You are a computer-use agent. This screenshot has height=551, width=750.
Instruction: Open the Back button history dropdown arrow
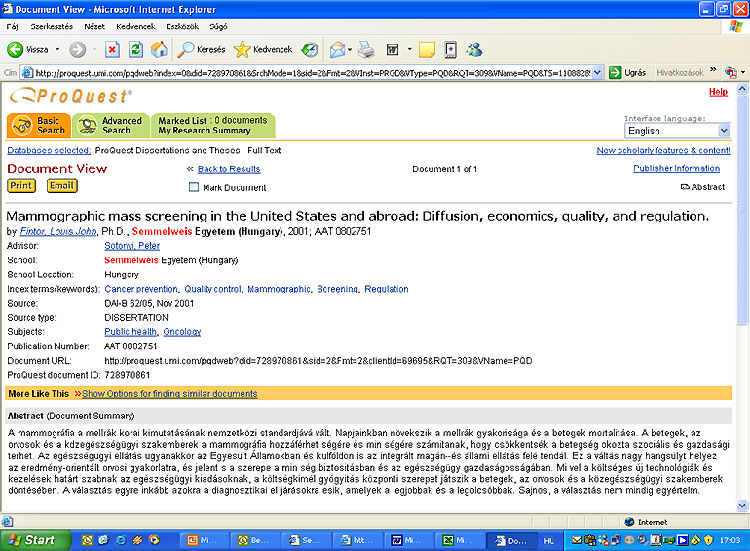tap(57, 49)
